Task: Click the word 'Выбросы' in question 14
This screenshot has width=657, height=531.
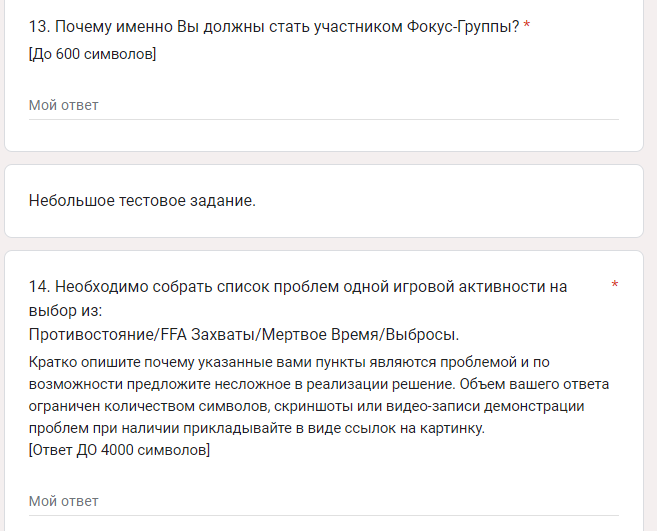Action: pos(421,335)
